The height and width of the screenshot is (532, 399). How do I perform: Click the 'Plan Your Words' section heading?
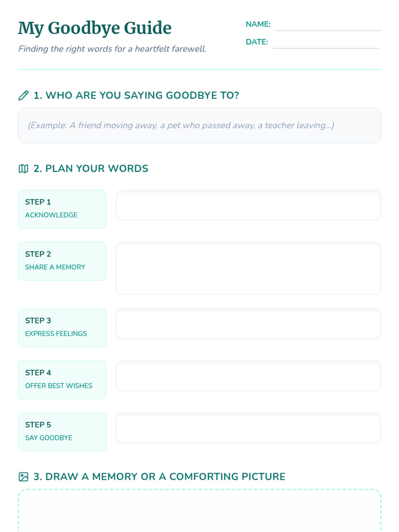tap(91, 169)
